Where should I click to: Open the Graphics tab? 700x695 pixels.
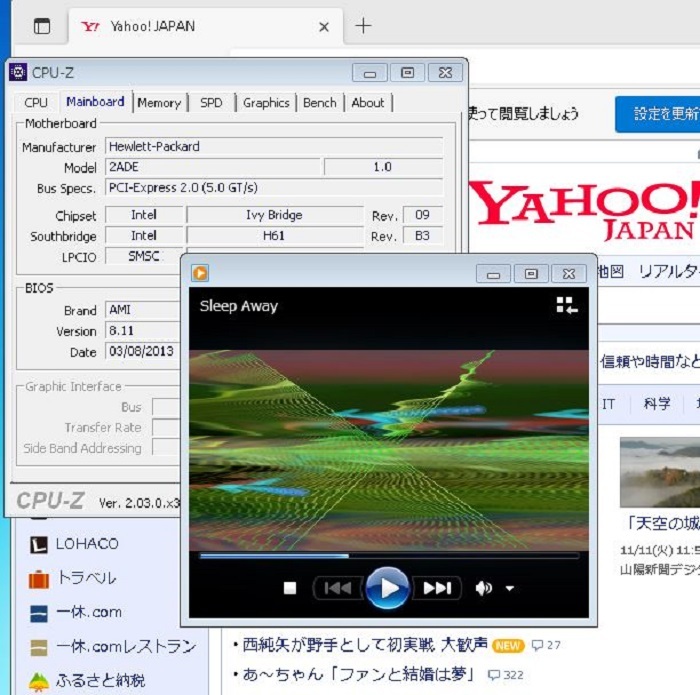(x=266, y=103)
